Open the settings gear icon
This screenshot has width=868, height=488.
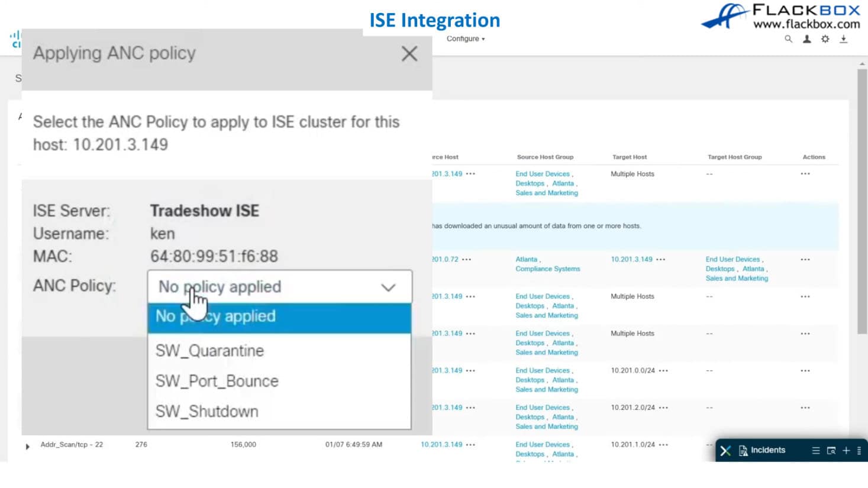coord(825,39)
